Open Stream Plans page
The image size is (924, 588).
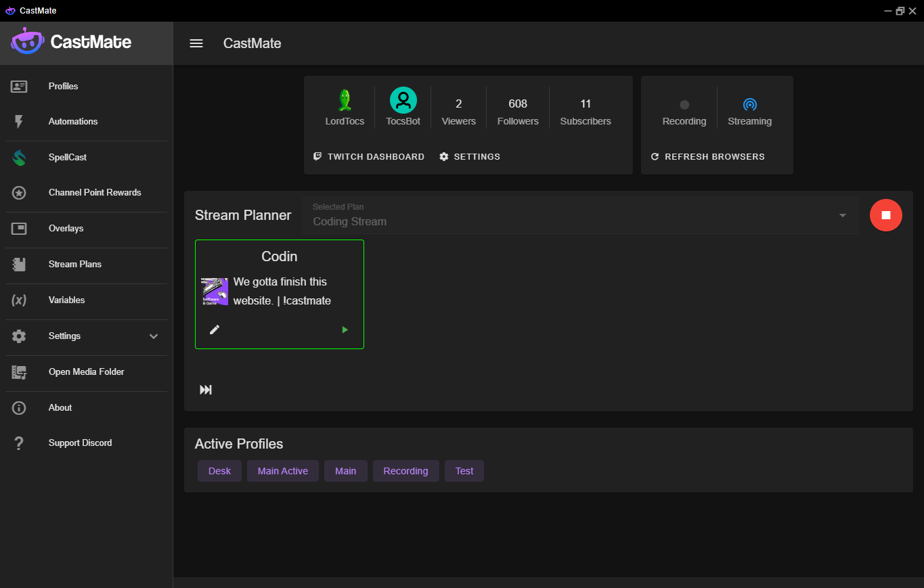click(x=86, y=265)
